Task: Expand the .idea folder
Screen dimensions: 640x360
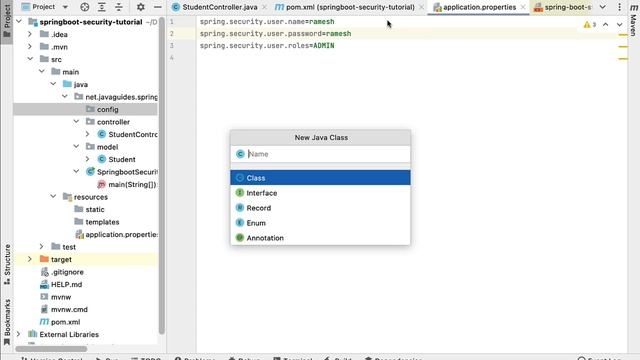Action: coord(30,34)
